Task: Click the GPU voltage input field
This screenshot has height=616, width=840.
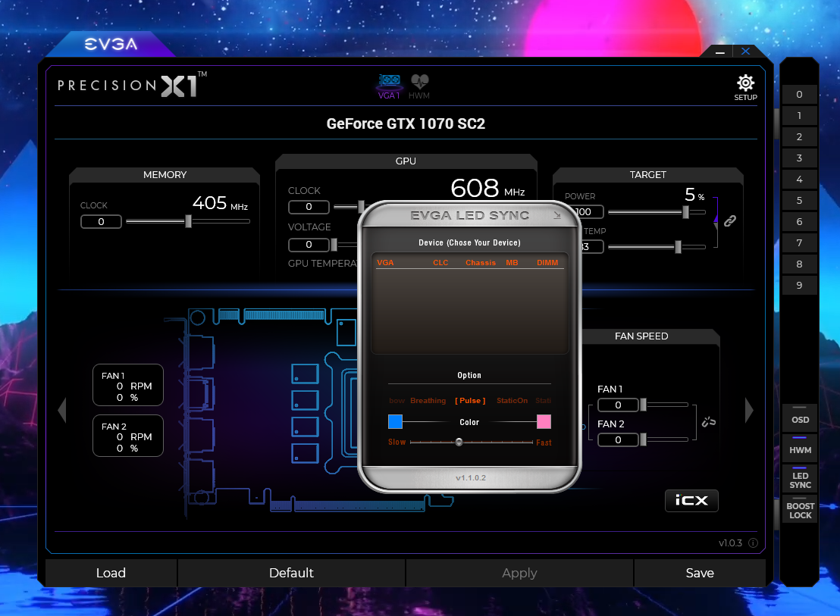Action: click(309, 245)
